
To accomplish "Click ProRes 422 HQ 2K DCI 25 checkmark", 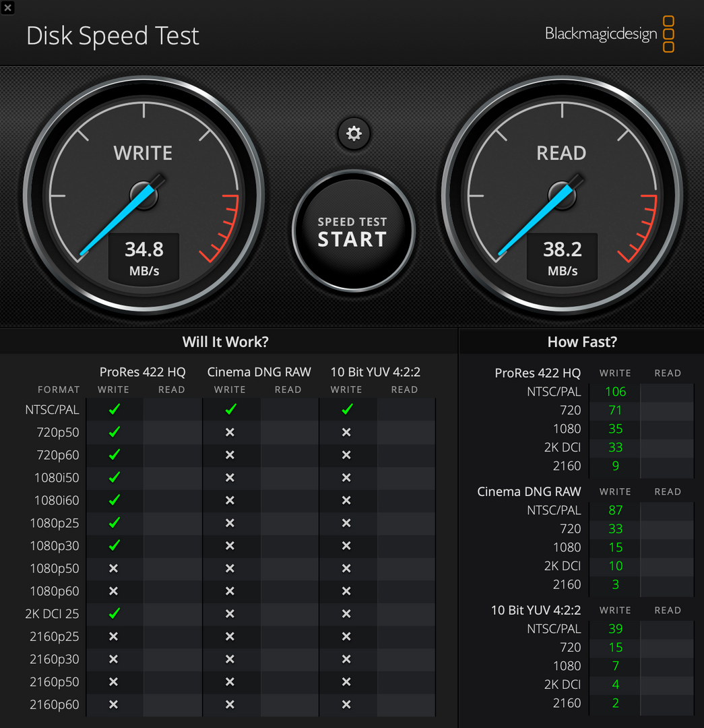I will coord(114,613).
